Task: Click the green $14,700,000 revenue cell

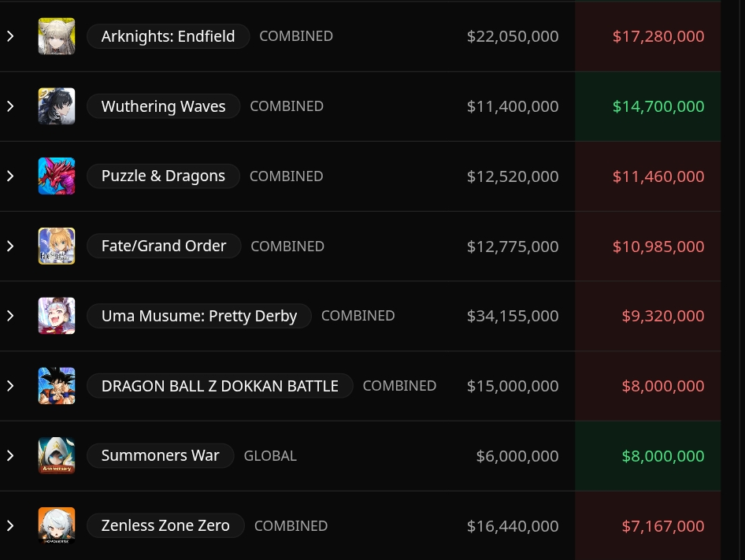Action: coord(647,106)
